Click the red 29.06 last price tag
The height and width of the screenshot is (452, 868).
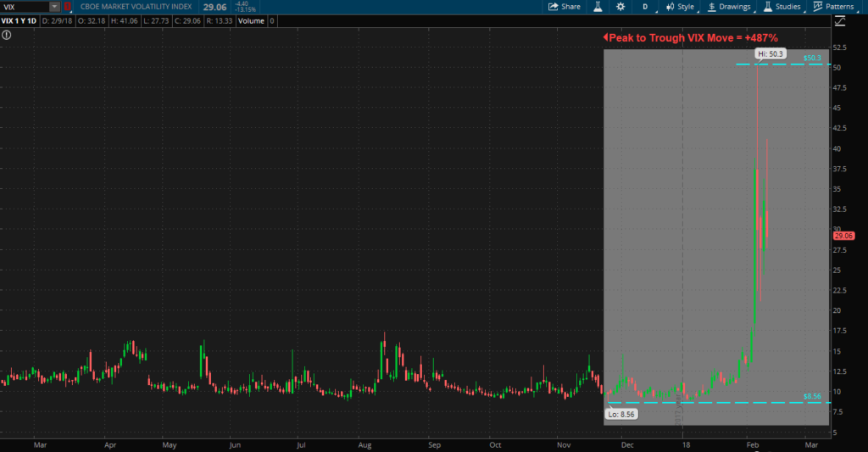pyautogui.click(x=843, y=236)
